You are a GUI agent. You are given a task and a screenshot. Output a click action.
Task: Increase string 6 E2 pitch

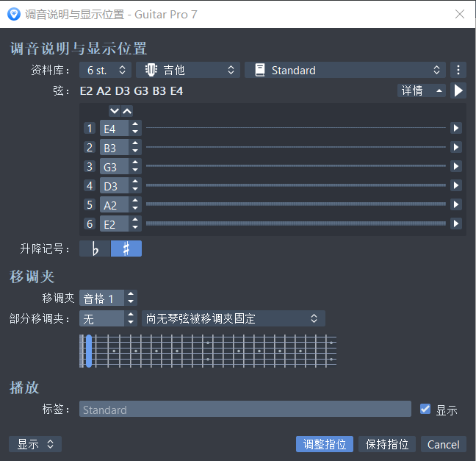(x=135, y=220)
